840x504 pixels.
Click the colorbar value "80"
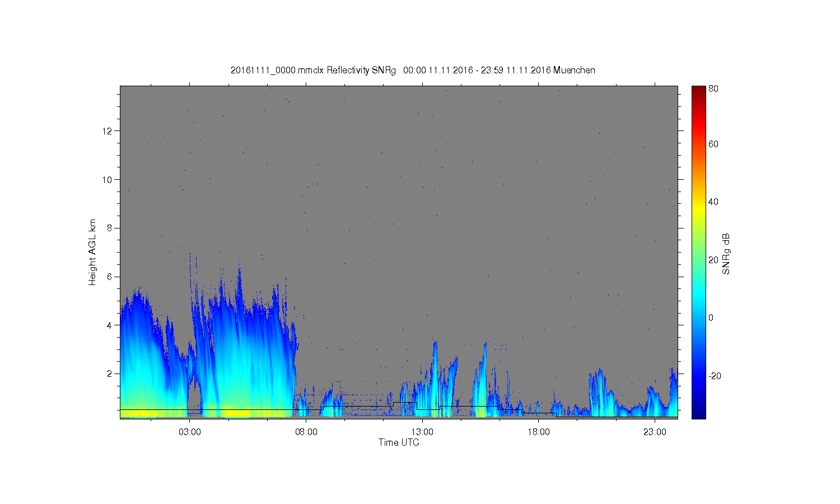click(x=713, y=88)
